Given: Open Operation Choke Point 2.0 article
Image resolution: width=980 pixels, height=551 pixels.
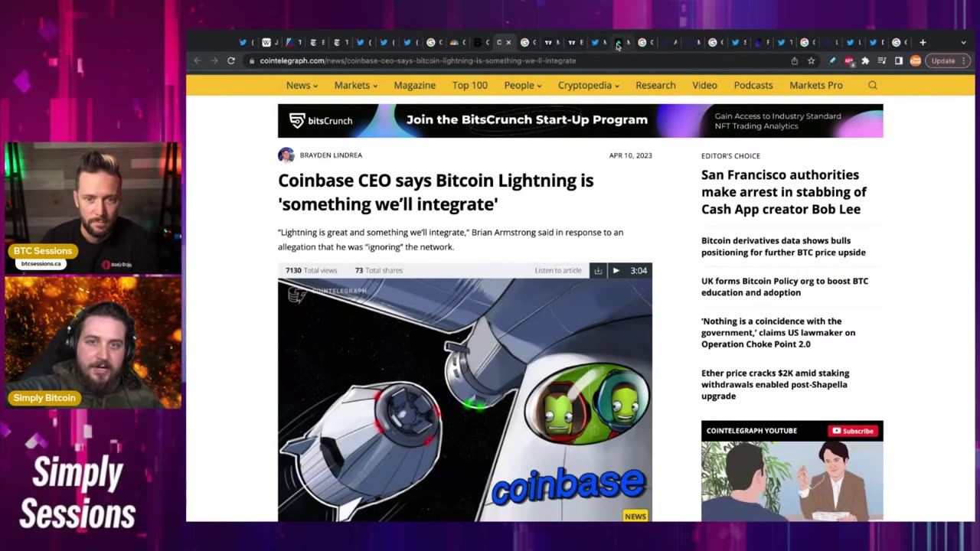Looking at the screenshot, I should click(778, 333).
